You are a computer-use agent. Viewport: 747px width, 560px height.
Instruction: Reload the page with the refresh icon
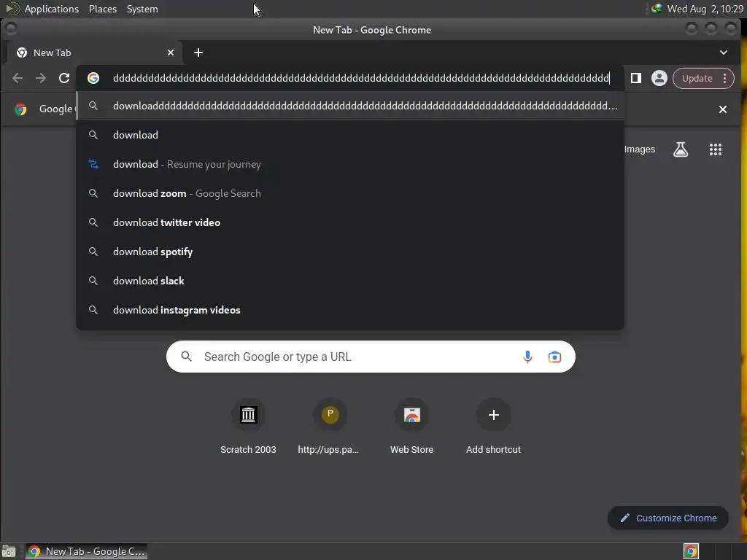(x=64, y=78)
